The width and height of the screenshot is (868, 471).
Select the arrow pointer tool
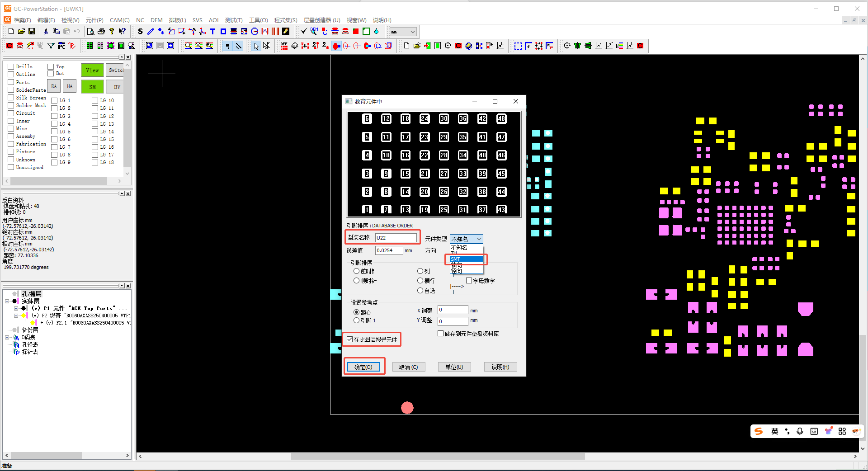click(x=256, y=46)
